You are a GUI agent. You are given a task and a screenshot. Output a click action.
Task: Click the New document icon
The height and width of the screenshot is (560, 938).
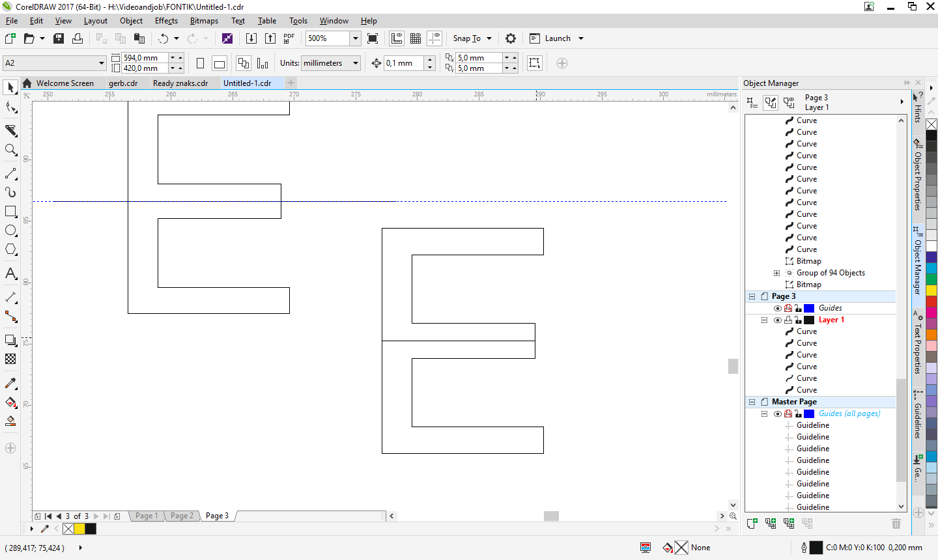point(10,38)
